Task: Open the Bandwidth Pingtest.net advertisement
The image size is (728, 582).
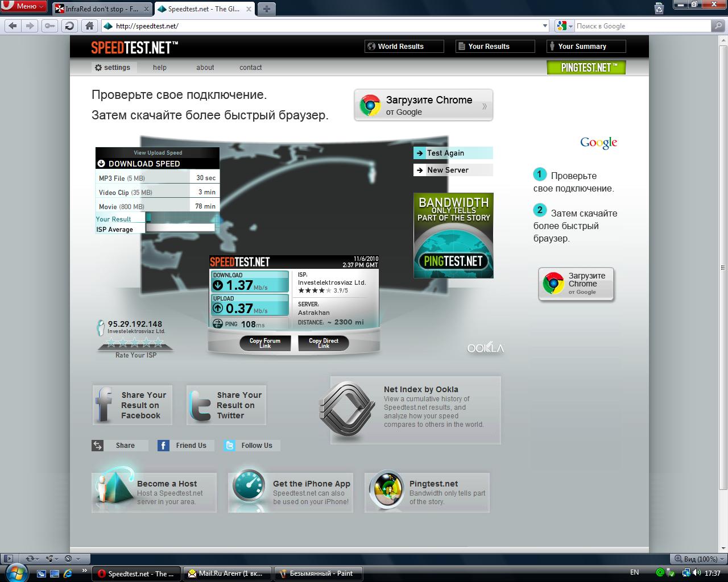Action: point(453,235)
